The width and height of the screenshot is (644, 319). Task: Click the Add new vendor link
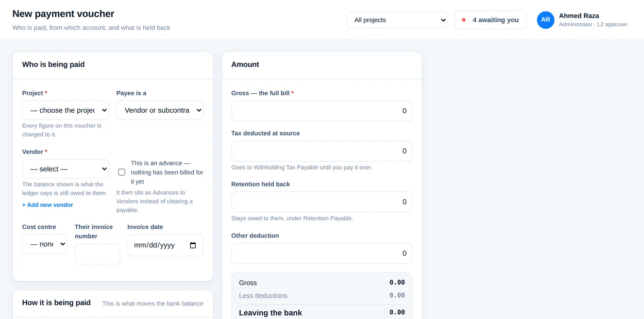click(47, 205)
